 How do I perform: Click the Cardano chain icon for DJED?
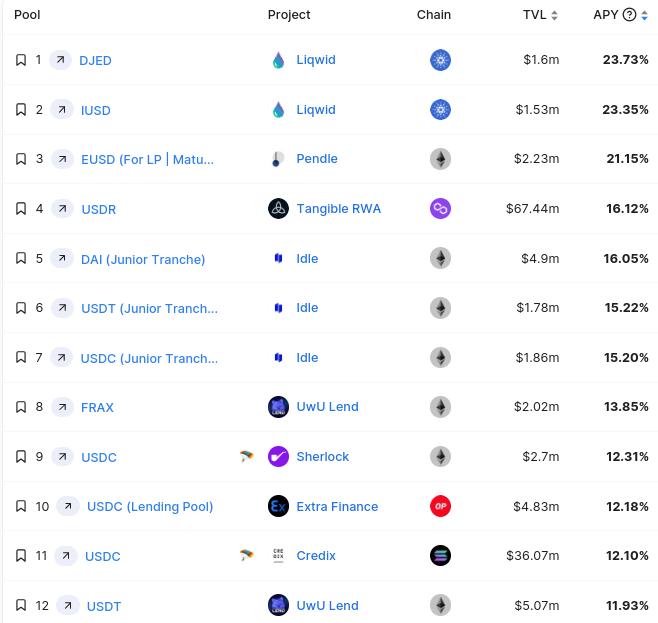click(440, 60)
